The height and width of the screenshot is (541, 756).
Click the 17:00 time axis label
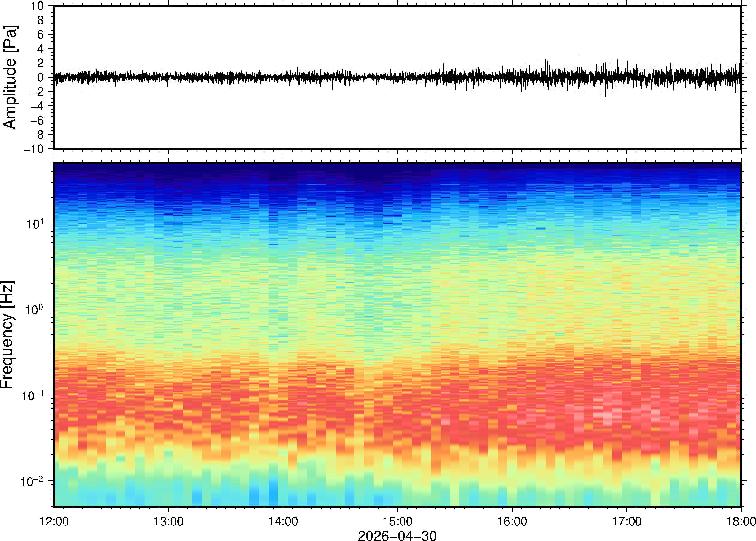(626, 522)
